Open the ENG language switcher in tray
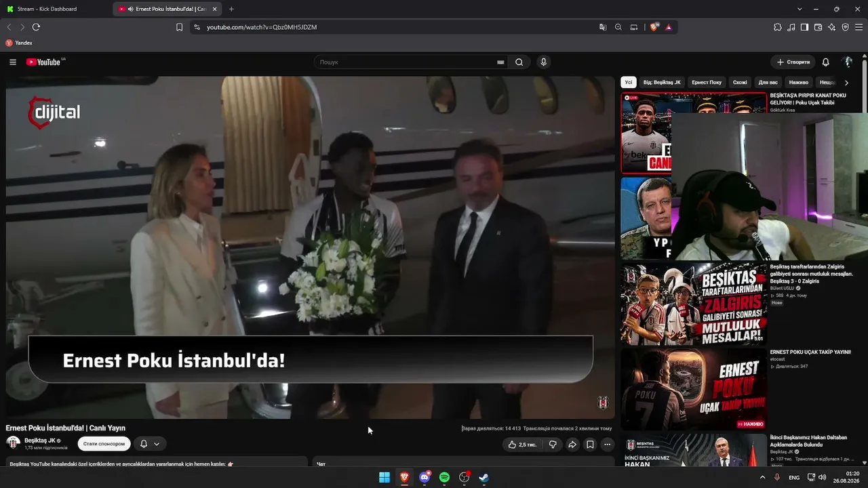 click(x=794, y=478)
